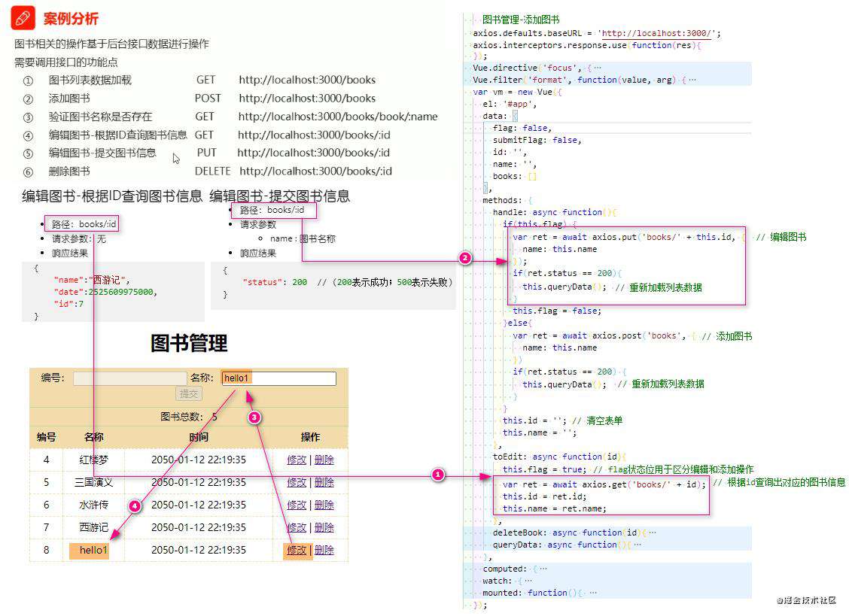Click the DELETE method label
The height and width of the screenshot is (616, 849).
click(x=213, y=171)
